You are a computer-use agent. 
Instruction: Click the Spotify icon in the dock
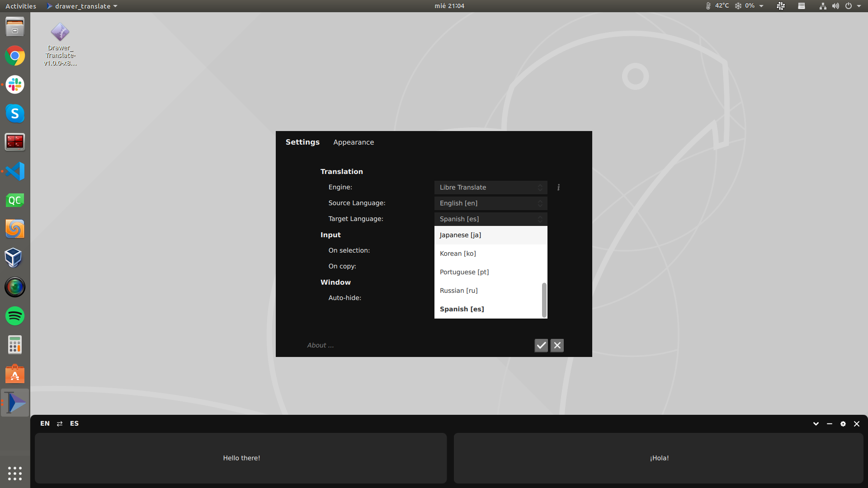coord(15,316)
